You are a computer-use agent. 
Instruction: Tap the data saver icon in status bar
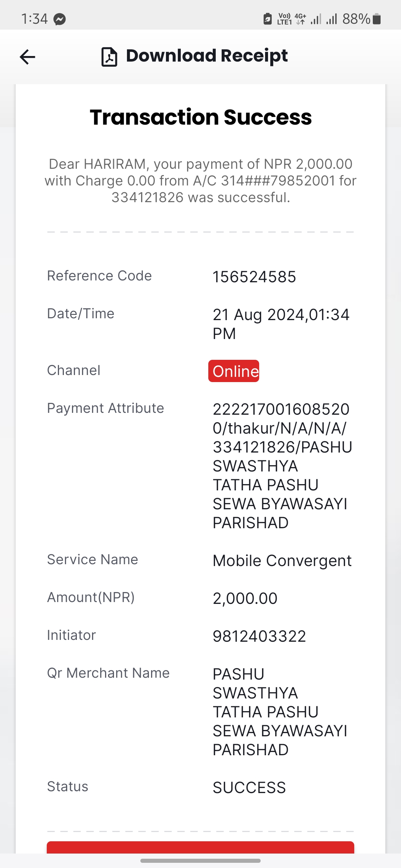coord(267,19)
